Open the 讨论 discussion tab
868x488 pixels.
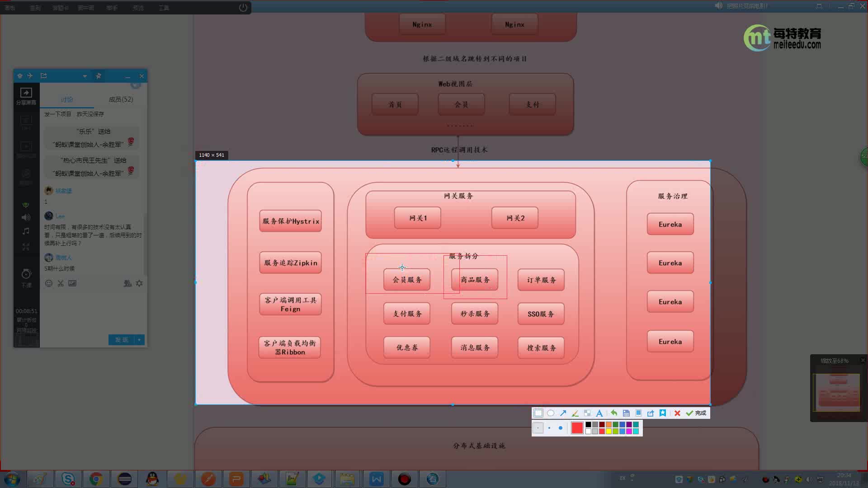[67, 99]
